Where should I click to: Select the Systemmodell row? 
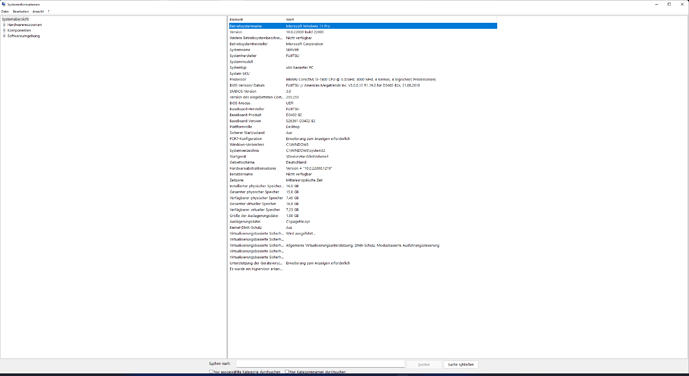tap(363, 61)
